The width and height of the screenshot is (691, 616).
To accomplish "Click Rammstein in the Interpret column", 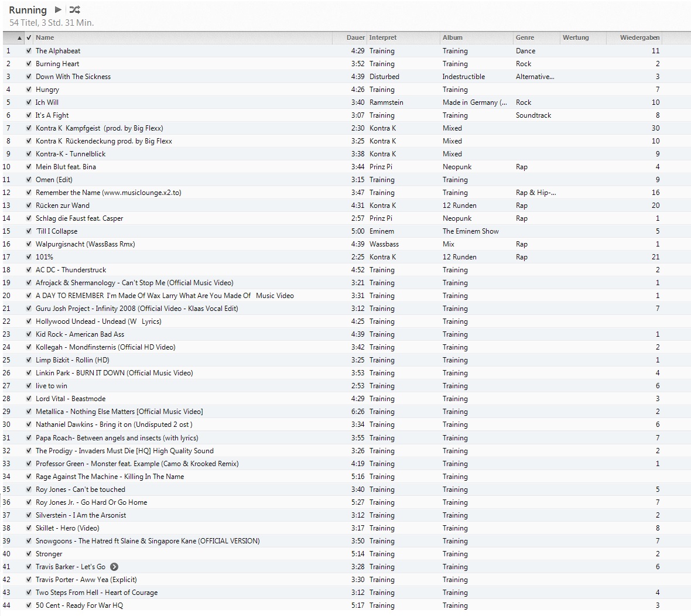I will coord(386,102).
